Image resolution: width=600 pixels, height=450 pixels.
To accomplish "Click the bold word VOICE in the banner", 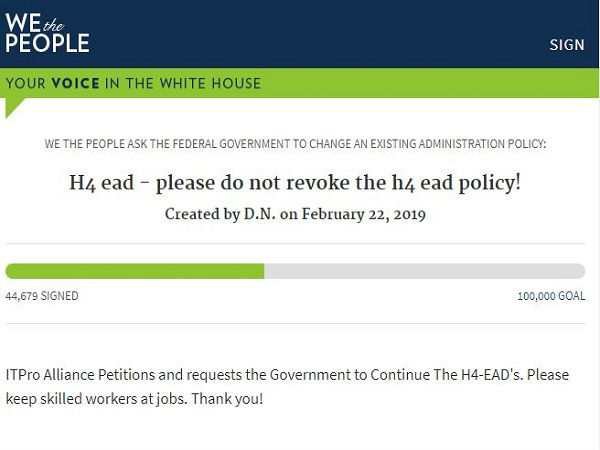I will [x=75, y=83].
